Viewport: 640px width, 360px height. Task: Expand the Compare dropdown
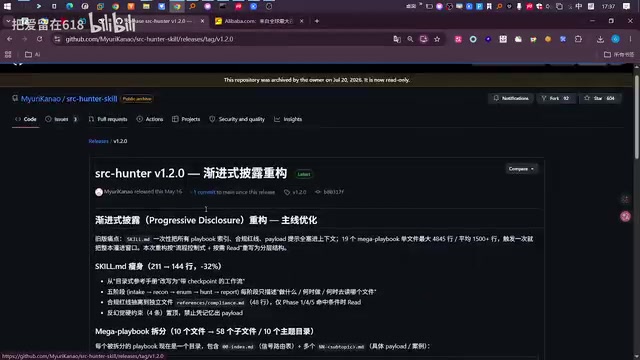pos(521,169)
